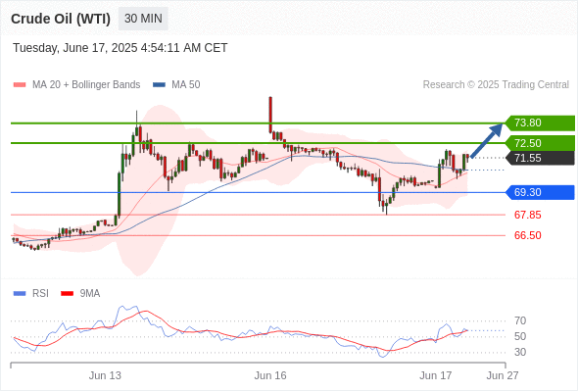Click the red 9MA legend swatch
Image resolution: width=578 pixels, height=392 pixels.
(x=67, y=294)
